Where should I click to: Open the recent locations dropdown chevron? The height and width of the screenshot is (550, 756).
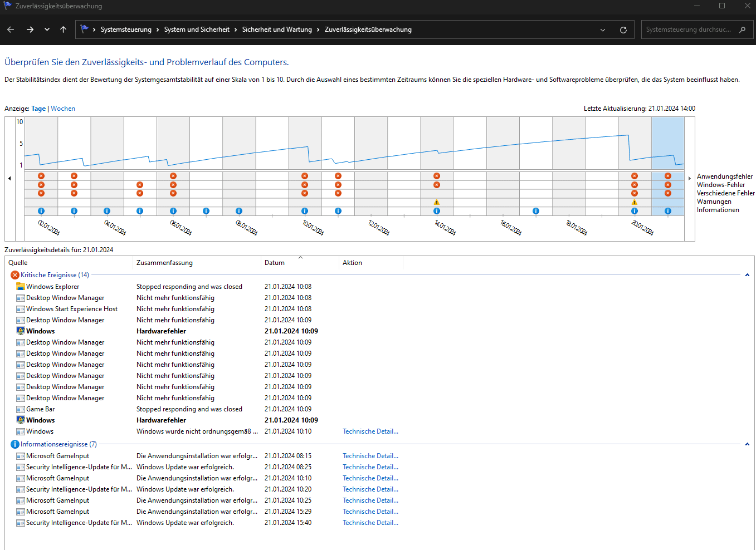[x=47, y=30]
